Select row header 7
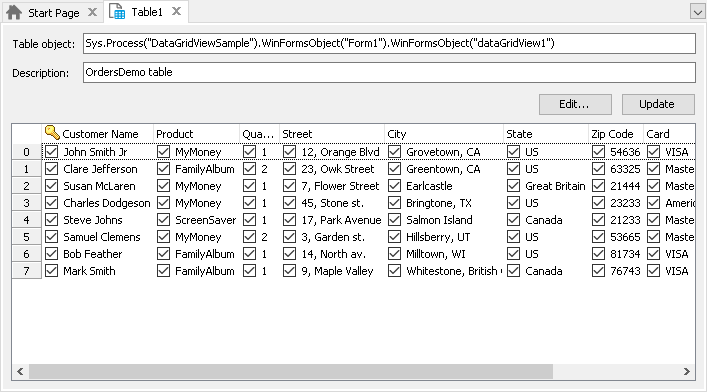 click(x=27, y=271)
